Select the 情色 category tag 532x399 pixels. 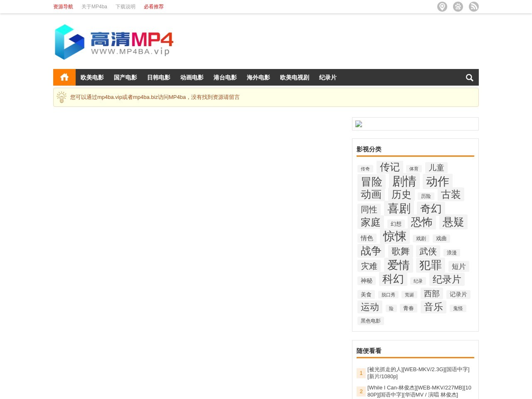367,238
